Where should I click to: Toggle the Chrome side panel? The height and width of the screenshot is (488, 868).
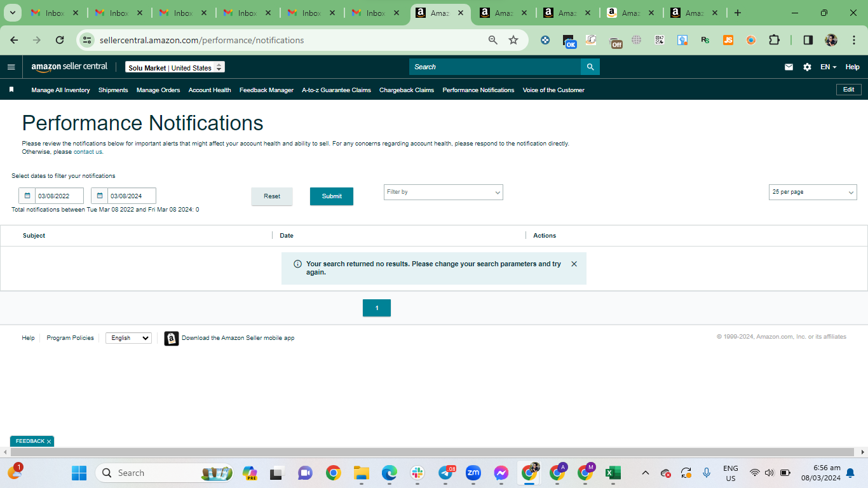pos(808,40)
